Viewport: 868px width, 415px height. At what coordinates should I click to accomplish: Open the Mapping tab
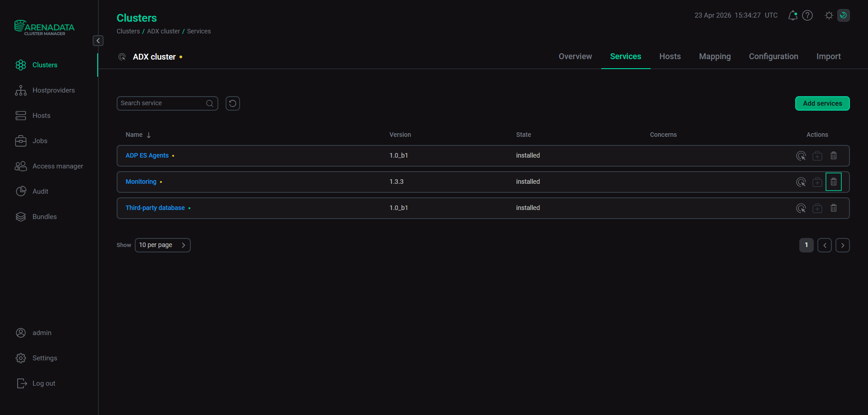(x=715, y=56)
